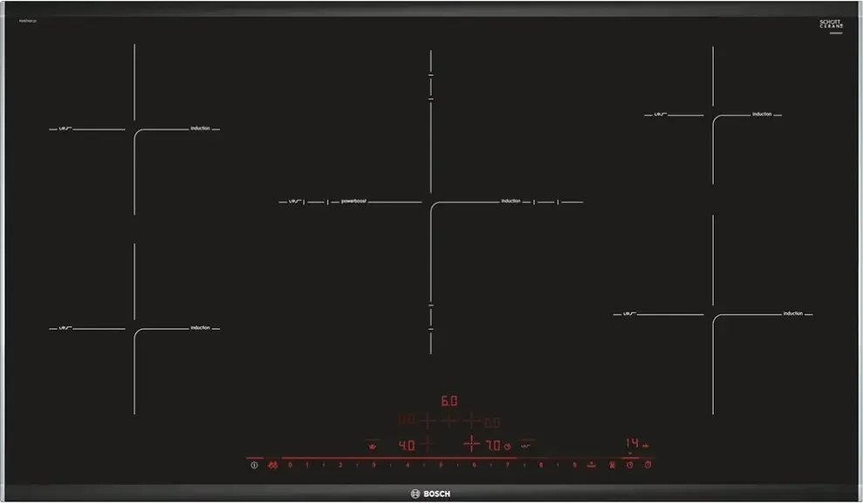Tap the main power on/off symbol
863x504 pixels.
coord(254,465)
